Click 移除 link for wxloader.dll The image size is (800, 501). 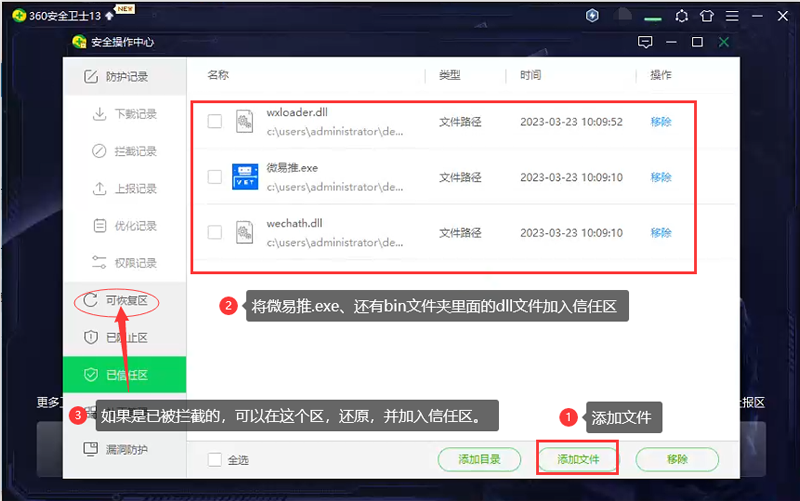tap(661, 121)
